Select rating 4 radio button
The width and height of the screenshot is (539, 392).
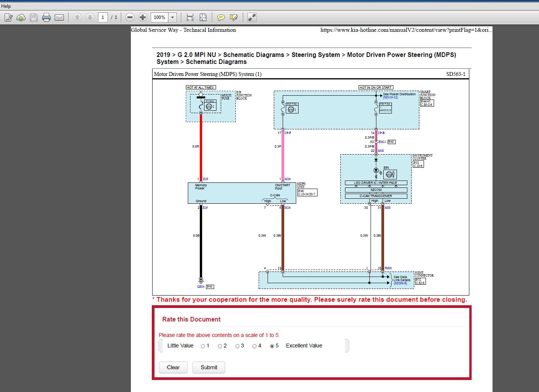pos(254,346)
